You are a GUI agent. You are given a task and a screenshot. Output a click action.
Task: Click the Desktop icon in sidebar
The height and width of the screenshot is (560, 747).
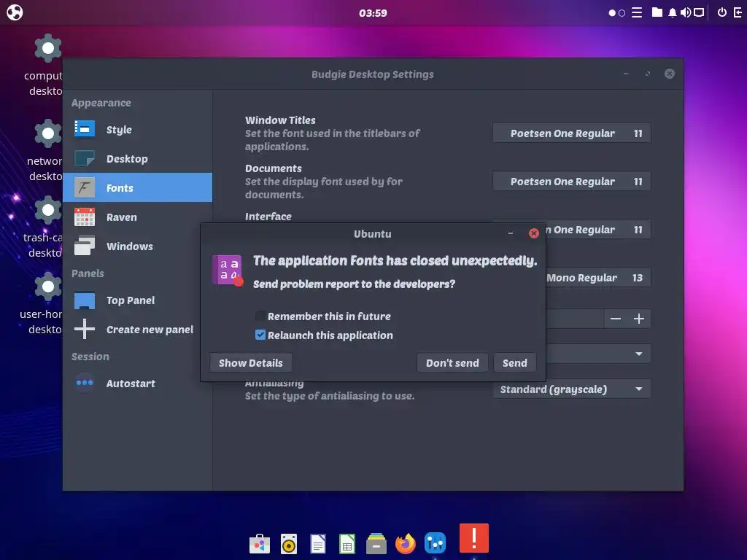[x=85, y=158]
